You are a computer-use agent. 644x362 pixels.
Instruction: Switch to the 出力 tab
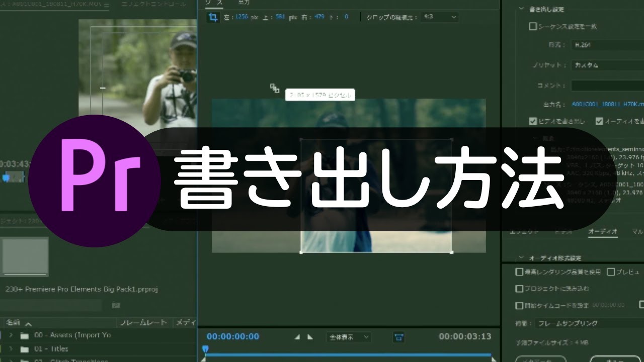[244, 3]
